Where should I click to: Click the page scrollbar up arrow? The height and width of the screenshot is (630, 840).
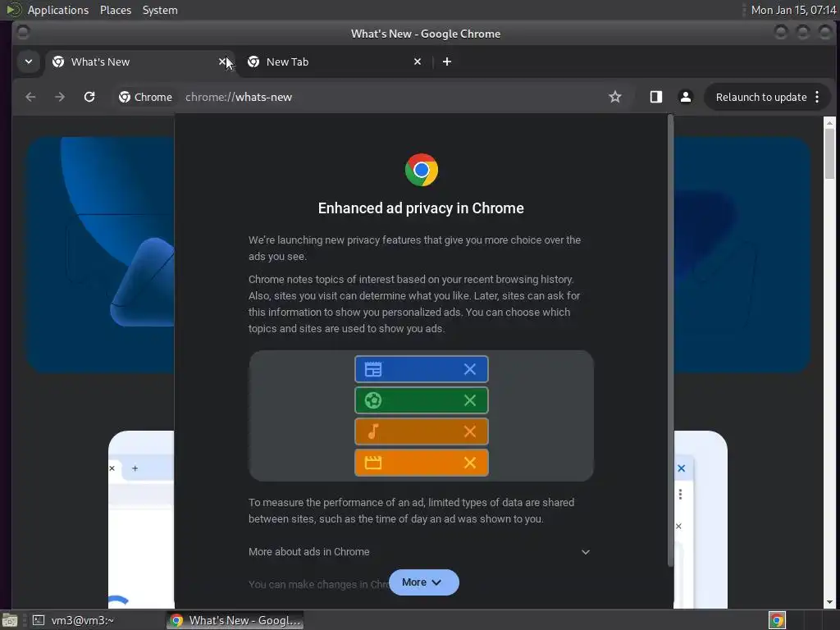pyautogui.click(x=829, y=123)
